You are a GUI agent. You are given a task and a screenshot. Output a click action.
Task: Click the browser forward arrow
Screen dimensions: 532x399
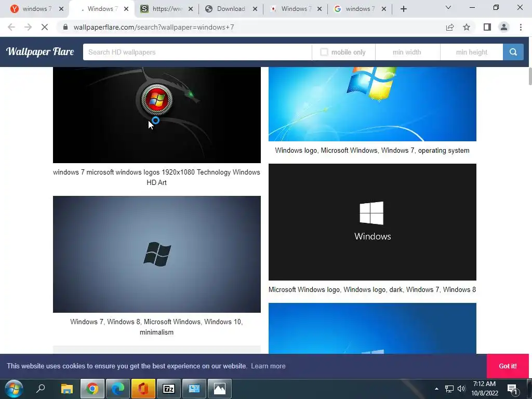pos(28,27)
